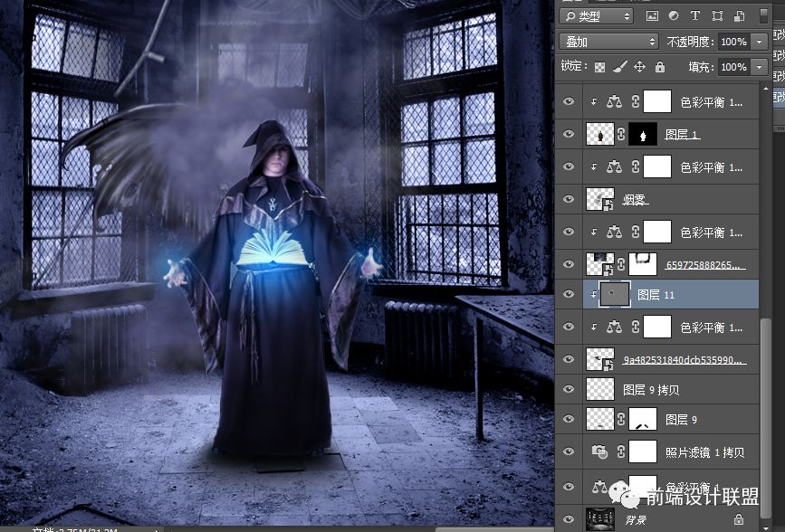Click the layer name 9a482531840dcb535990...

point(684,360)
